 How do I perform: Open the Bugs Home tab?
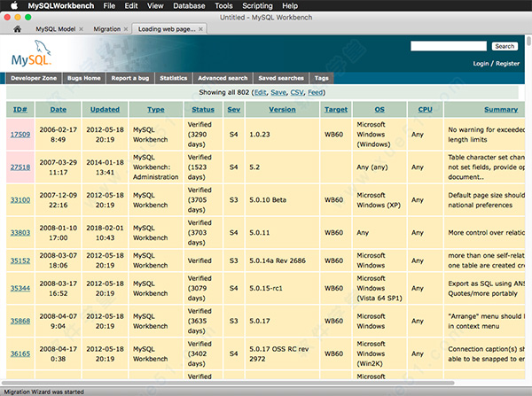(84, 78)
